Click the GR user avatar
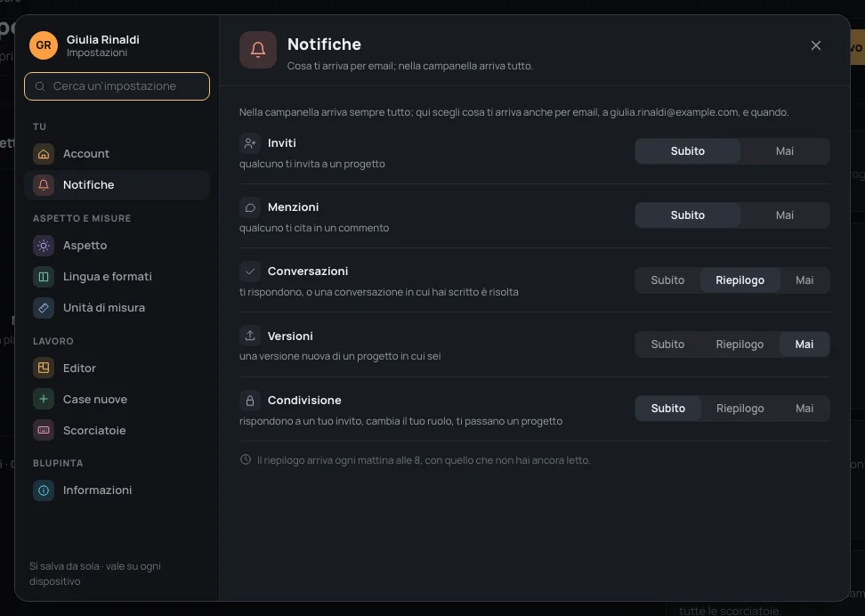This screenshot has height=616, width=865. (44, 45)
